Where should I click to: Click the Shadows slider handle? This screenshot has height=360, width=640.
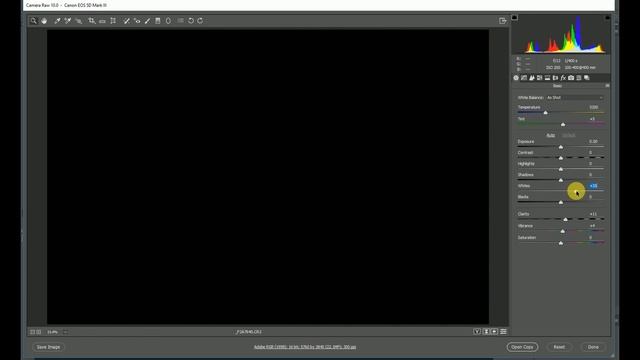pyautogui.click(x=561, y=180)
